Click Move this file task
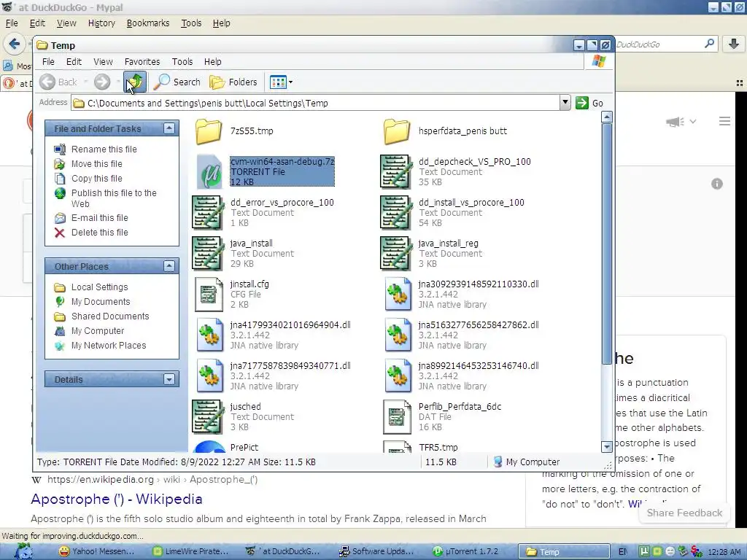747x560 pixels. click(97, 164)
